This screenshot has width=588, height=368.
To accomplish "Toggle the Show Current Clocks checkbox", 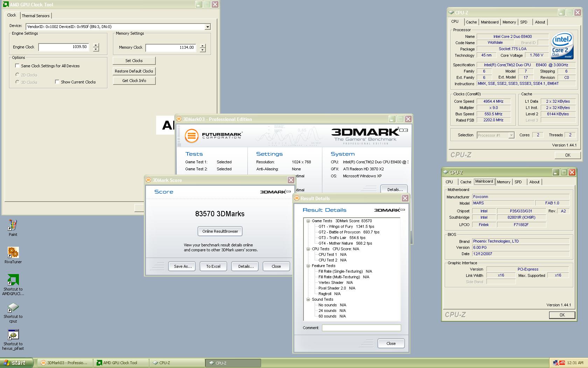I will [x=57, y=82].
